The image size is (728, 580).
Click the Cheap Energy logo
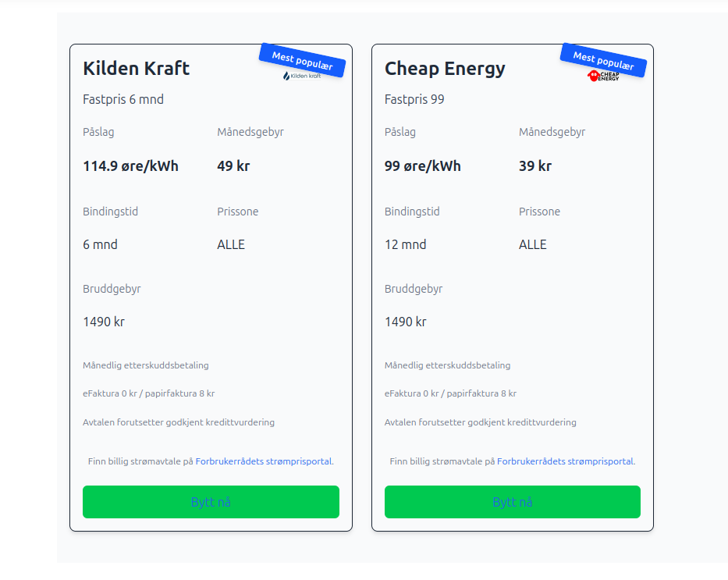coord(603,76)
